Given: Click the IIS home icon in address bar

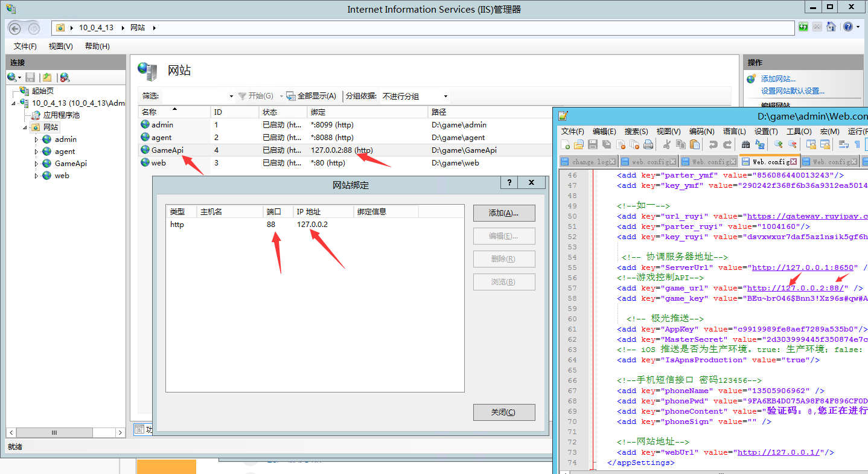Looking at the screenshot, I should tap(831, 27).
